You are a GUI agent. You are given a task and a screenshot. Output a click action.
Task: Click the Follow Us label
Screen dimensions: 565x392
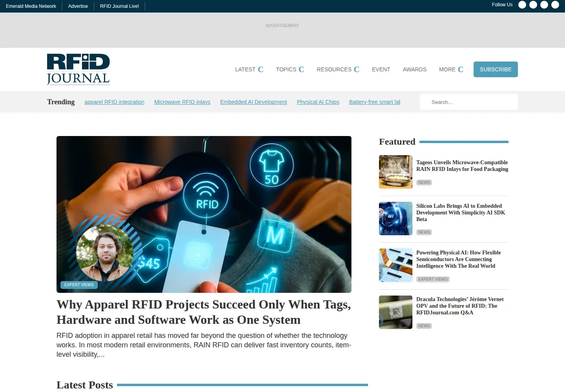click(502, 5)
